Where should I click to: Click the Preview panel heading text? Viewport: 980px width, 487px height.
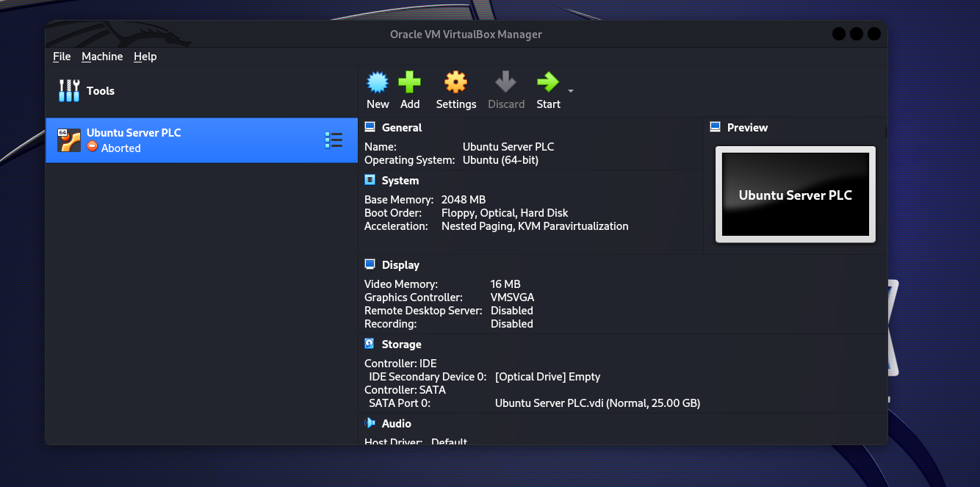pos(747,128)
